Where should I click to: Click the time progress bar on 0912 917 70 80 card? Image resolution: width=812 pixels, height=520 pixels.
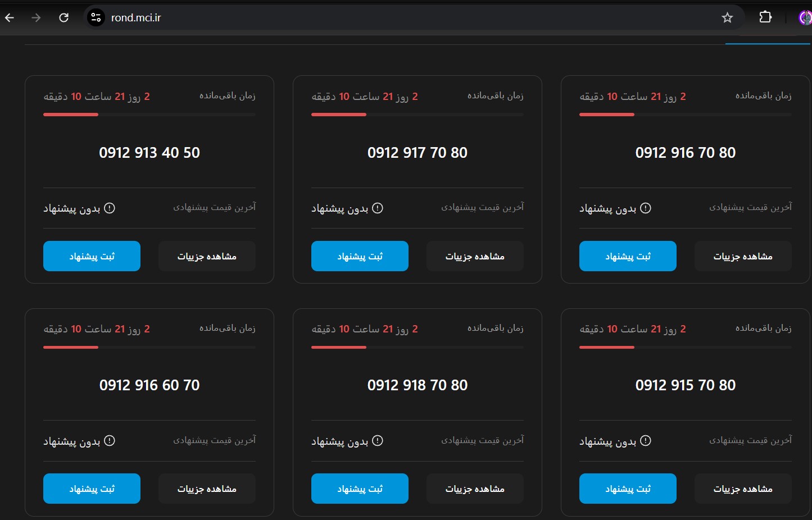tap(418, 115)
